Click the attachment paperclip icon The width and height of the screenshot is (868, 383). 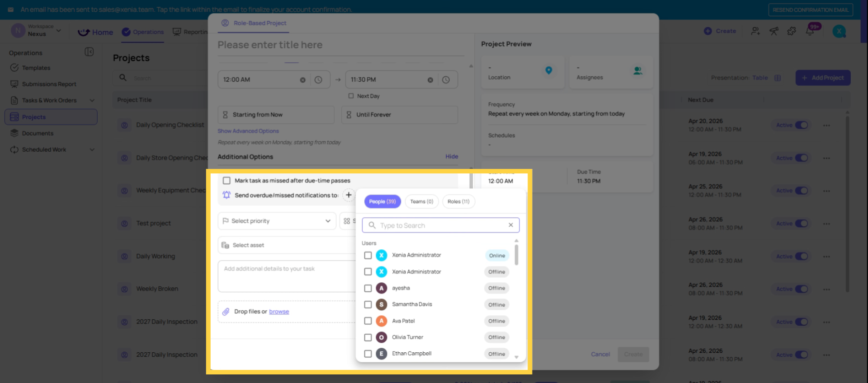pyautogui.click(x=226, y=312)
